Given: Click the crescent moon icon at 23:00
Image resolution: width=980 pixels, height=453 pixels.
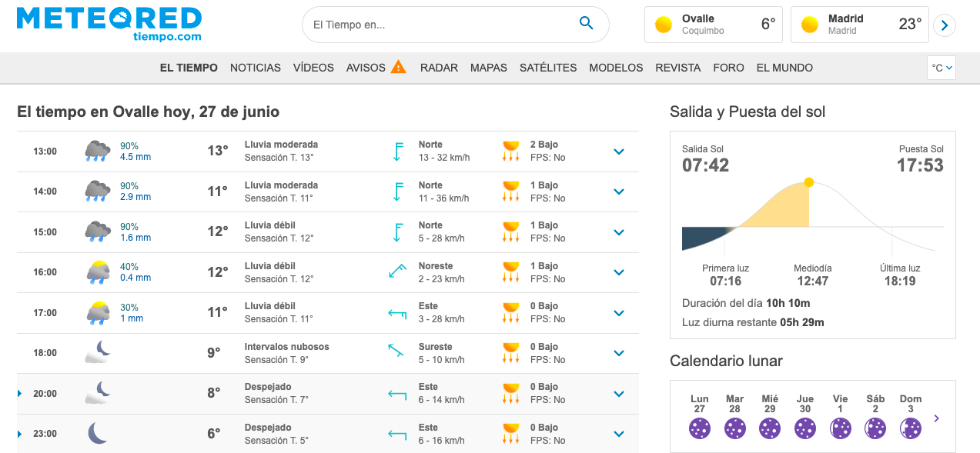Looking at the screenshot, I should (97, 433).
